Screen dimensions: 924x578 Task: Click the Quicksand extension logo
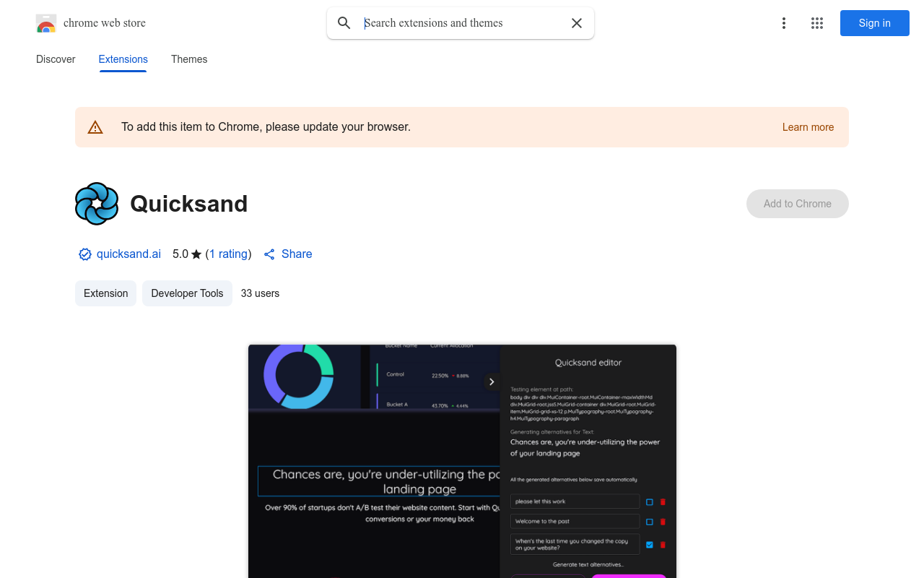(x=97, y=204)
